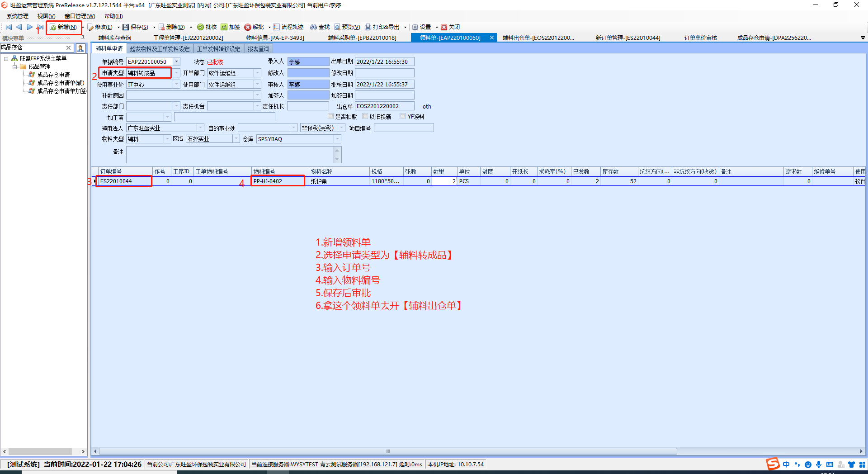The image size is (868, 474).
Task: Open the 区域 石排实业 dropdown arrow
Action: [x=236, y=139]
